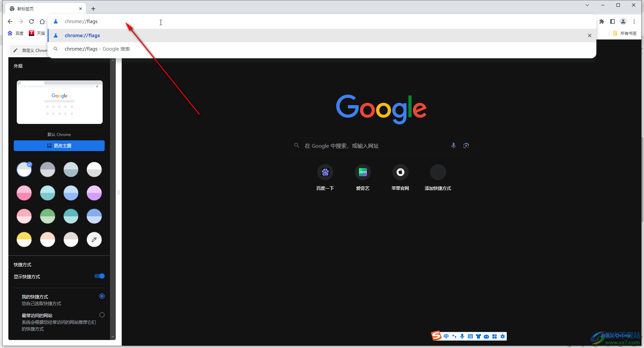The width and height of the screenshot is (644, 348).
Task: Select the yellow color swatch
Action: (24, 239)
